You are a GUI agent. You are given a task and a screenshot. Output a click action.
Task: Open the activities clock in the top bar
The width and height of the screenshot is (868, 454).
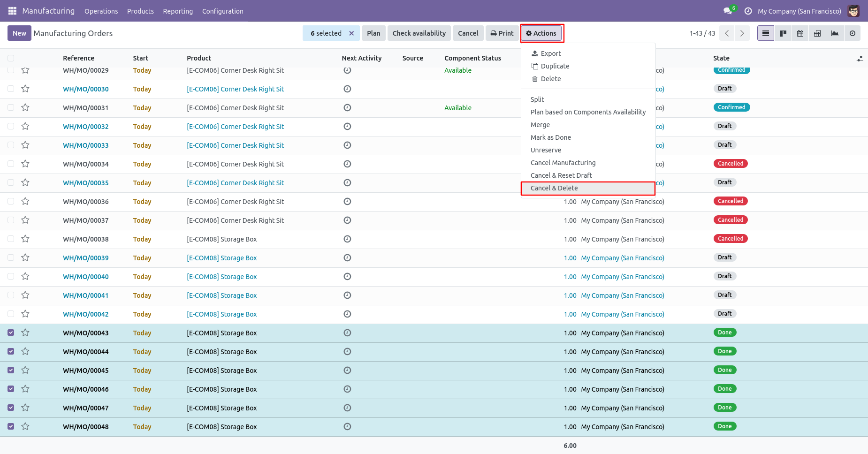(x=748, y=11)
